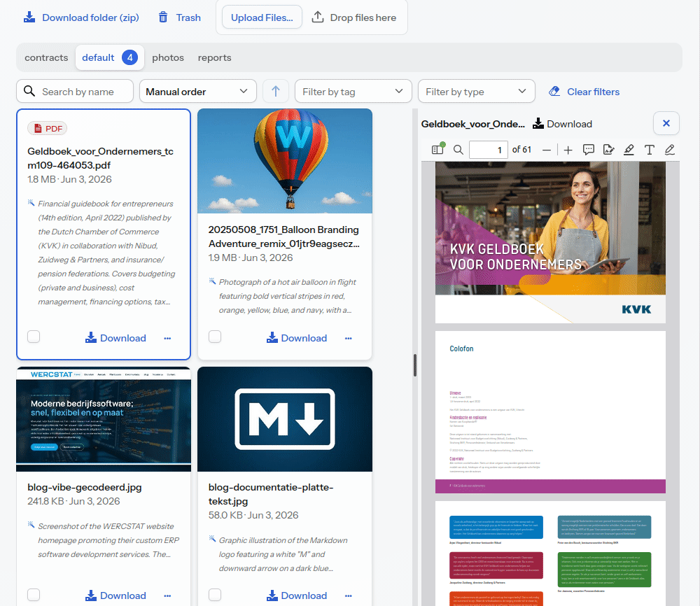
Task: Focus the Search by name field
Action: point(75,92)
